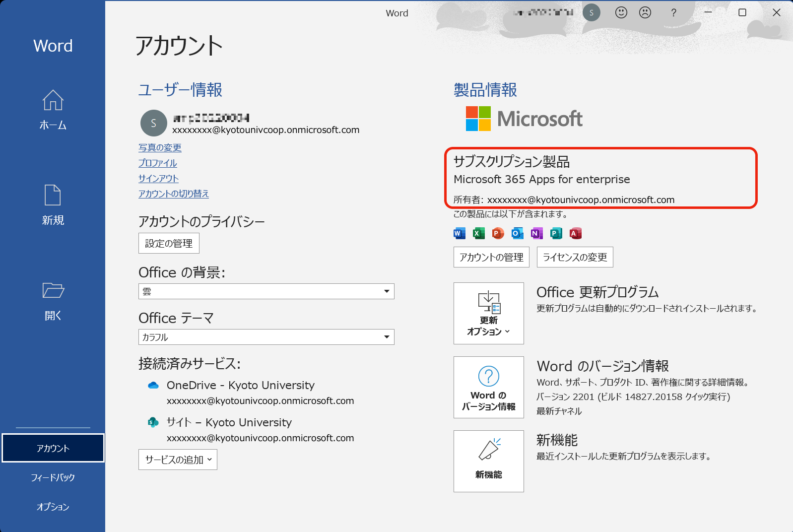This screenshot has width=793, height=532.
Task: Open the New (新規) document page
Action: click(x=53, y=205)
